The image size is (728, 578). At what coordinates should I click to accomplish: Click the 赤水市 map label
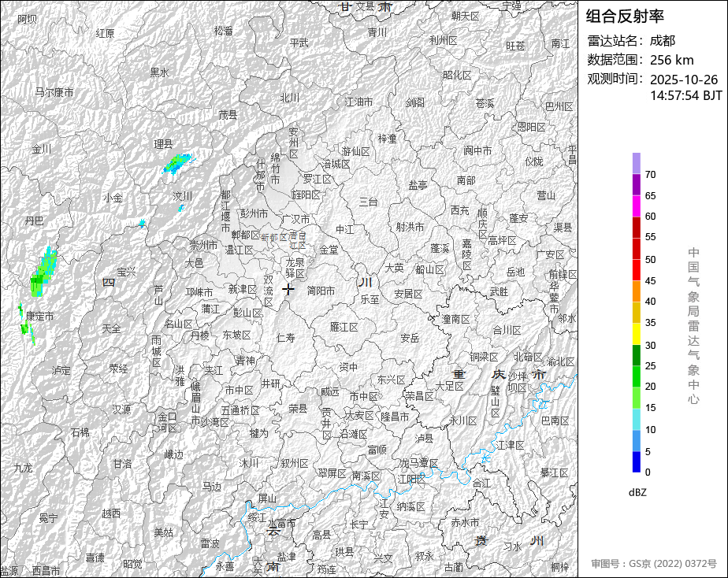tap(465, 522)
